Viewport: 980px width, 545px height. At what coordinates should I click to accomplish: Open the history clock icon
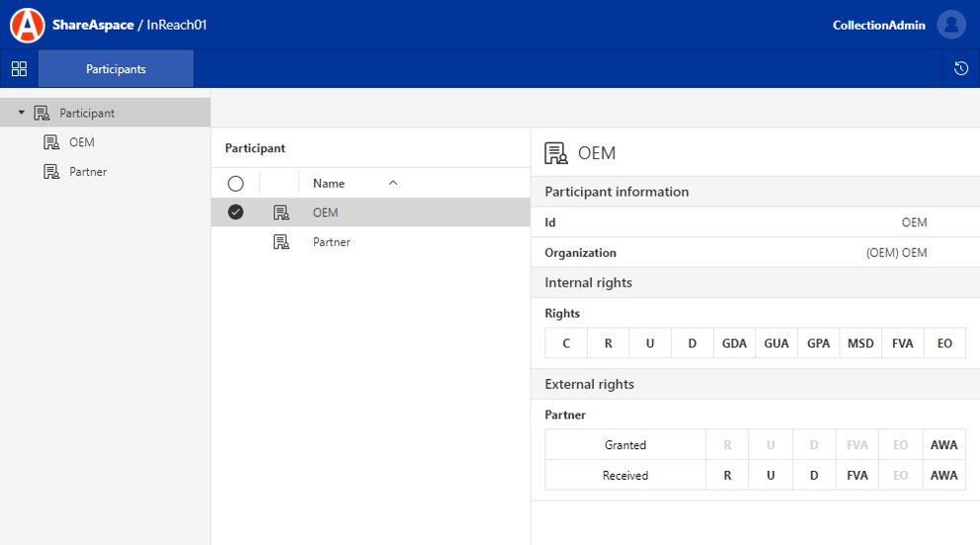[x=960, y=69]
